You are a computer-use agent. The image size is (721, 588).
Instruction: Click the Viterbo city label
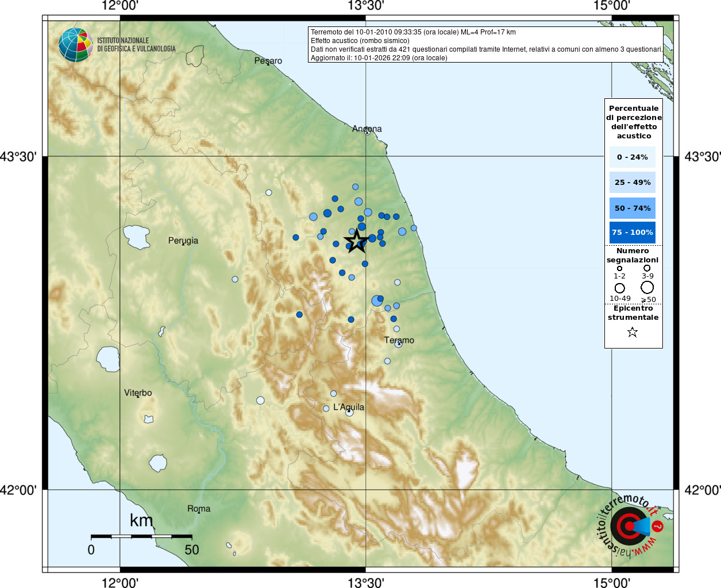[138, 393]
